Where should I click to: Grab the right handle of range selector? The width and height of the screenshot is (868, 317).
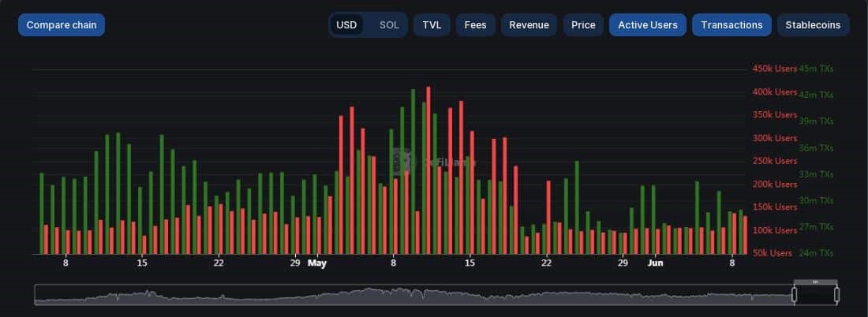point(836,295)
